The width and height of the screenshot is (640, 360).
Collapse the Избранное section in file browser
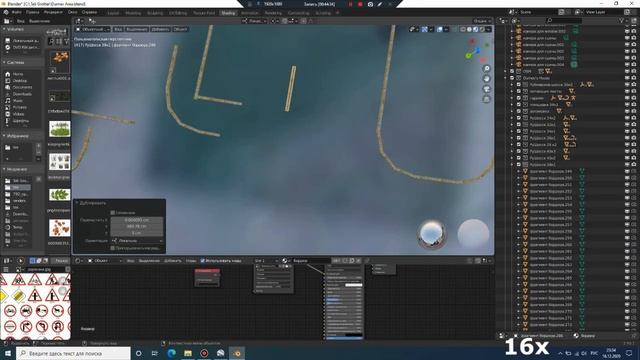4,136
